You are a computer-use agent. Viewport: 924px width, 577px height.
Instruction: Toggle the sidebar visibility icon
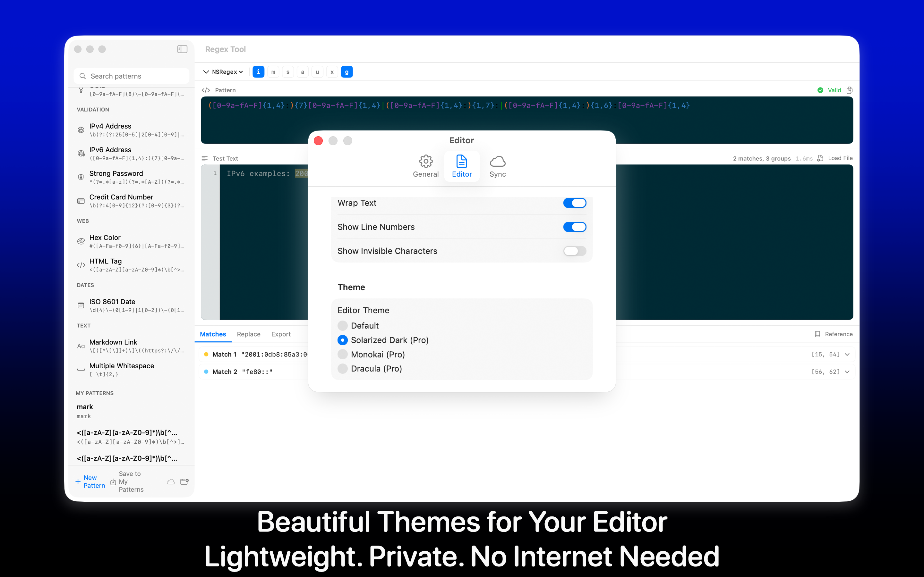[183, 49]
